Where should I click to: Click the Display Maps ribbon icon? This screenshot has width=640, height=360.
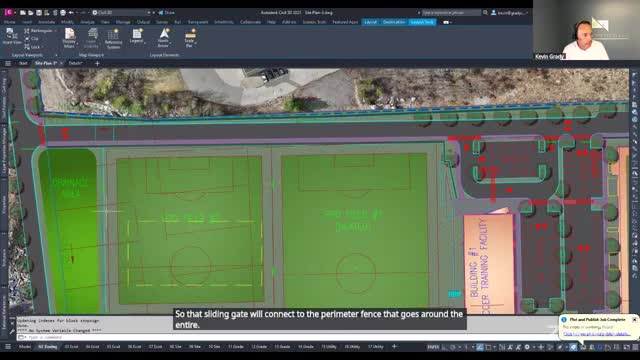(69, 38)
